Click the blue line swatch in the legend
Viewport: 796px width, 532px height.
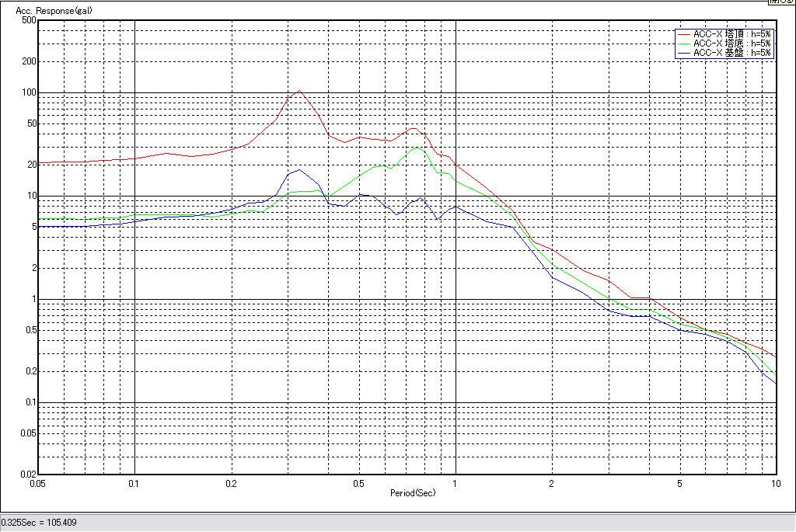[x=683, y=53]
